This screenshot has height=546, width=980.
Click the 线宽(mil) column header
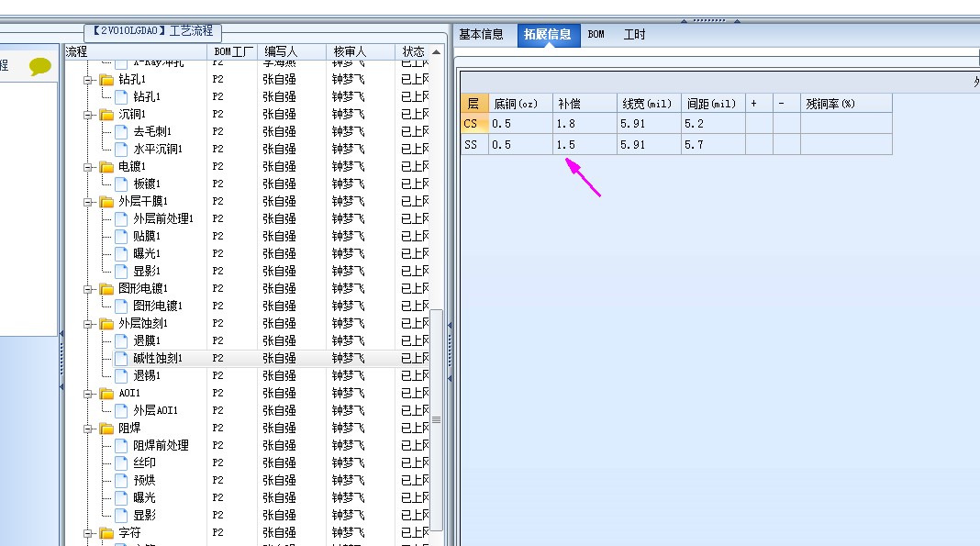[x=649, y=104]
